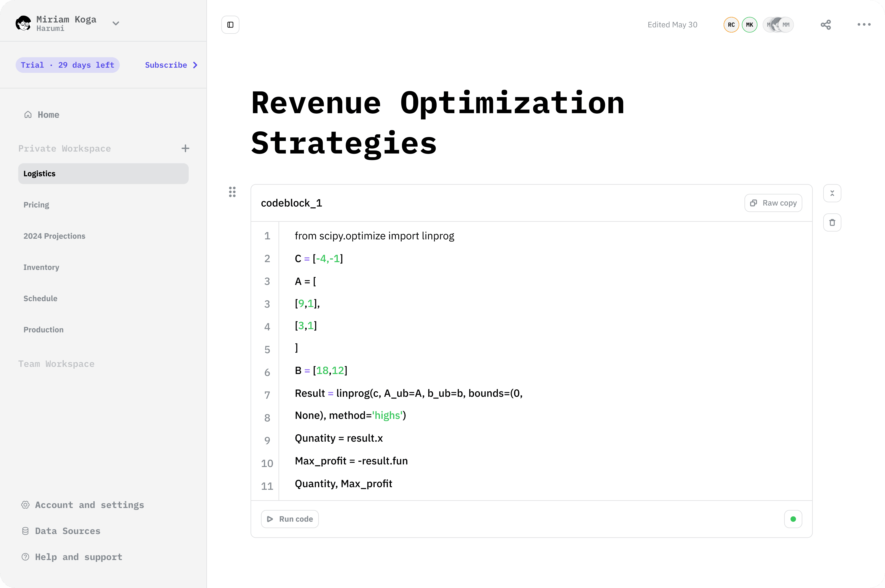The height and width of the screenshot is (588, 885).
Task: Open the three-dot more options menu
Action: click(864, 25)
